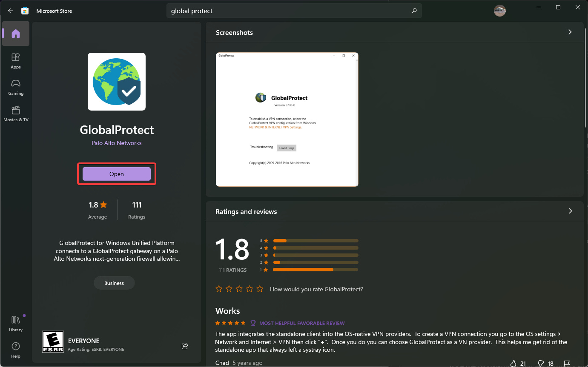Click the 3-star rating bar
Image resolution: width=588 pixels, height=367 pixels.
click(316, 255)
